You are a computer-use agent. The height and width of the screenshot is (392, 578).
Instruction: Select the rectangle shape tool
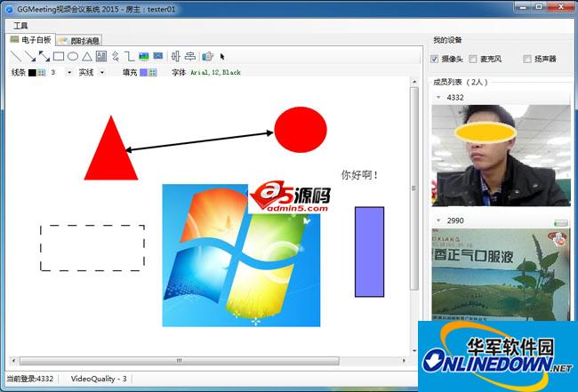tap(58, 56)
